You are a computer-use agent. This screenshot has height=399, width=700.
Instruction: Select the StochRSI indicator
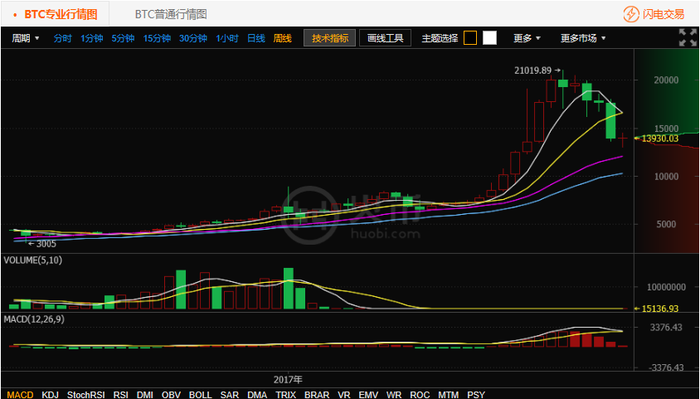point(86,395)
